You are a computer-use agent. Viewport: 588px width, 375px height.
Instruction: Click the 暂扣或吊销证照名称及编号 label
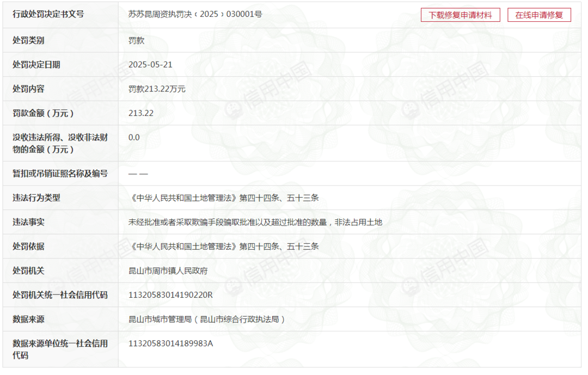(60, 174)
